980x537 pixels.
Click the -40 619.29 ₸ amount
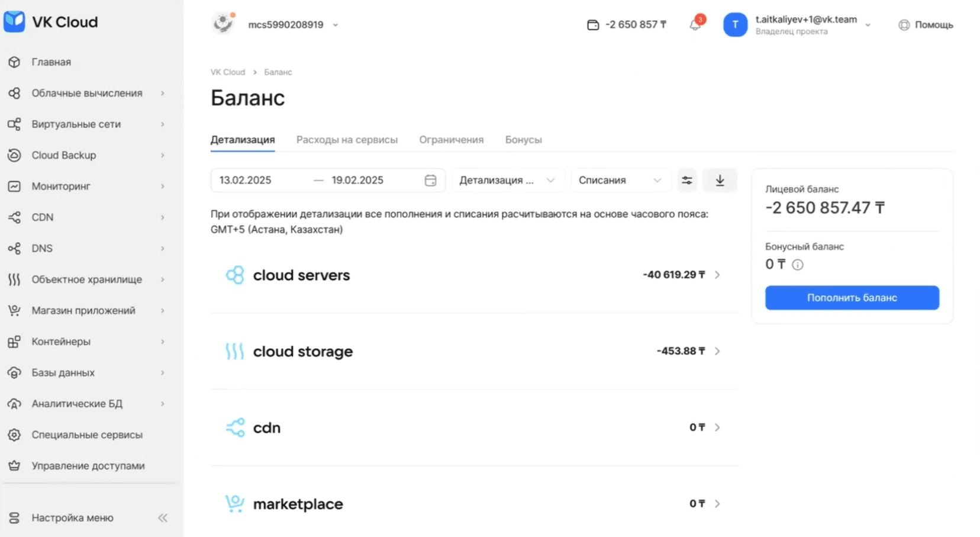(674, 275)
